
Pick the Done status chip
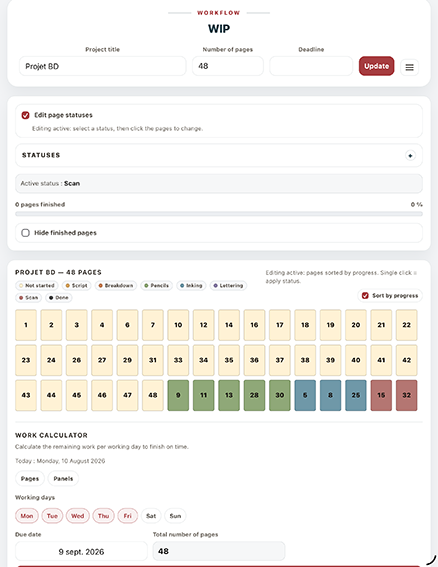tap(59, 298)
